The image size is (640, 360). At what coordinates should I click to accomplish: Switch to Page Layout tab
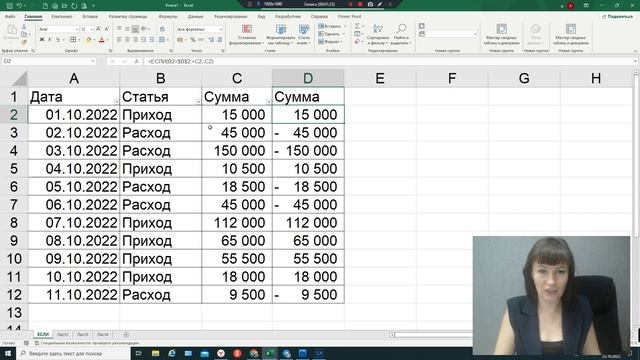[128, 17]
